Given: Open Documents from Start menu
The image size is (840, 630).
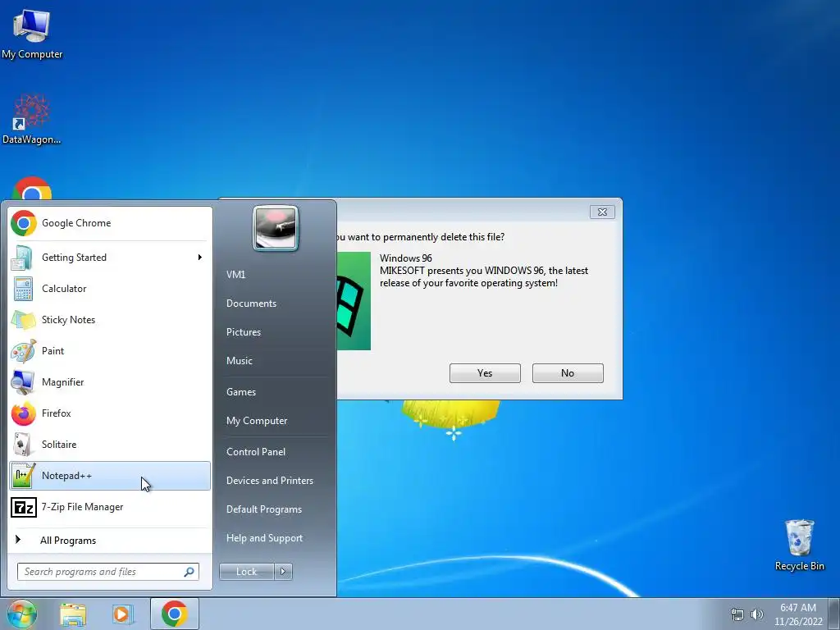Looking at the screenshot, I should 251,304.
